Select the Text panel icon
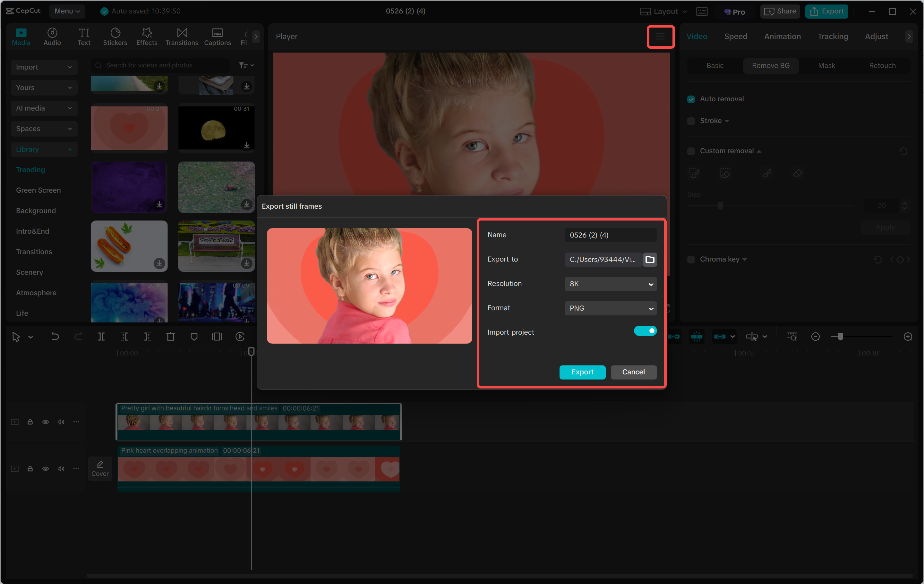Image resolution: width=924 pixels, height=584 pixels. (84, 37)
